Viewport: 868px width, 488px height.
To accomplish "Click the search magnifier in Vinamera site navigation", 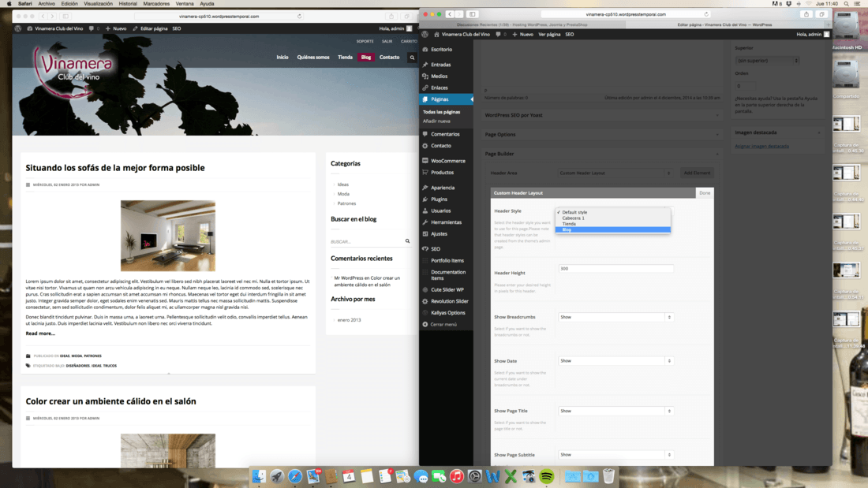I will (412, 58).
